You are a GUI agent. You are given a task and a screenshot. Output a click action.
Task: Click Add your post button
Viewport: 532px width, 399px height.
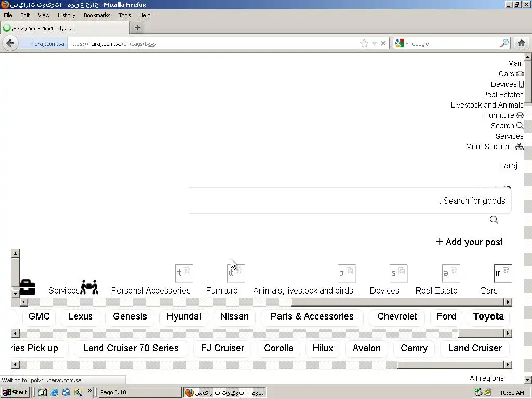point(469,242)
